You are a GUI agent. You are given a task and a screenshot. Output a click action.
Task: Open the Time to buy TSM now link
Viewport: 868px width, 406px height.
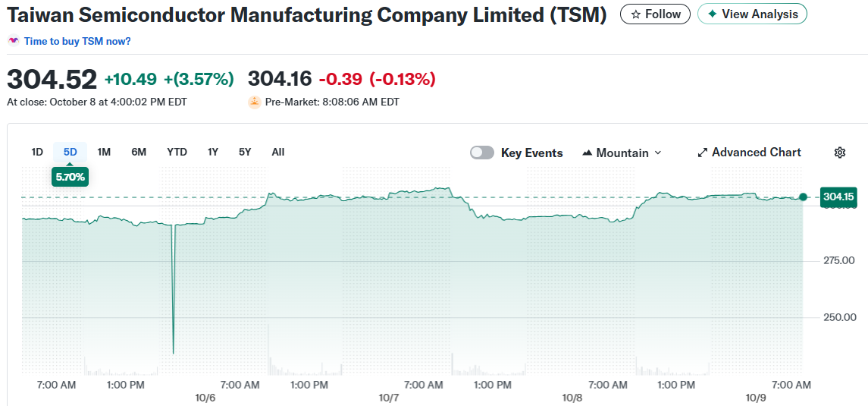click(x=77, y=41)
